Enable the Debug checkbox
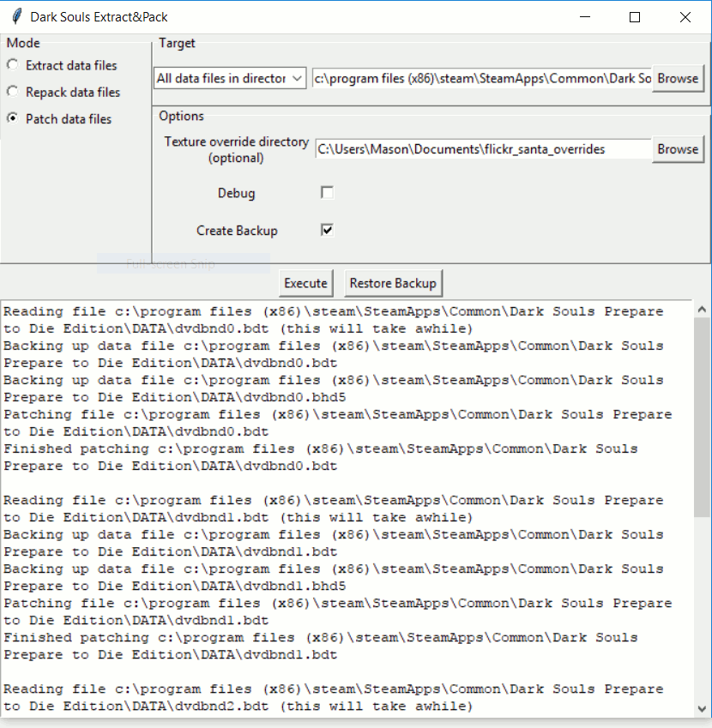The height and width of the screenshot is (728, 712). click(327, 193)
